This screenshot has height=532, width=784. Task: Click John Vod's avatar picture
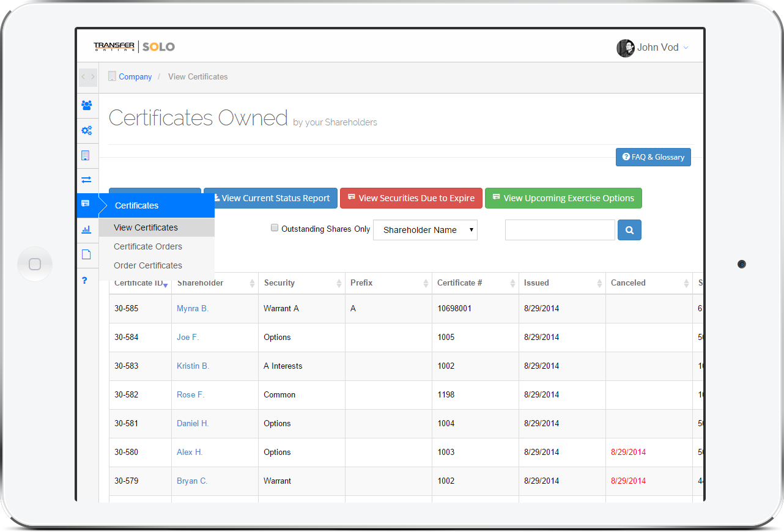pos(625,48)
